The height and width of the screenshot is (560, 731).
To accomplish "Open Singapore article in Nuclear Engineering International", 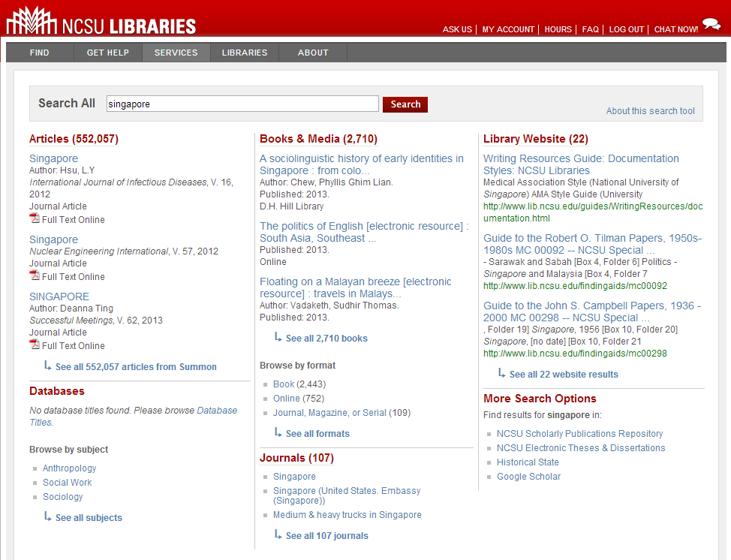I will point(53,239).
